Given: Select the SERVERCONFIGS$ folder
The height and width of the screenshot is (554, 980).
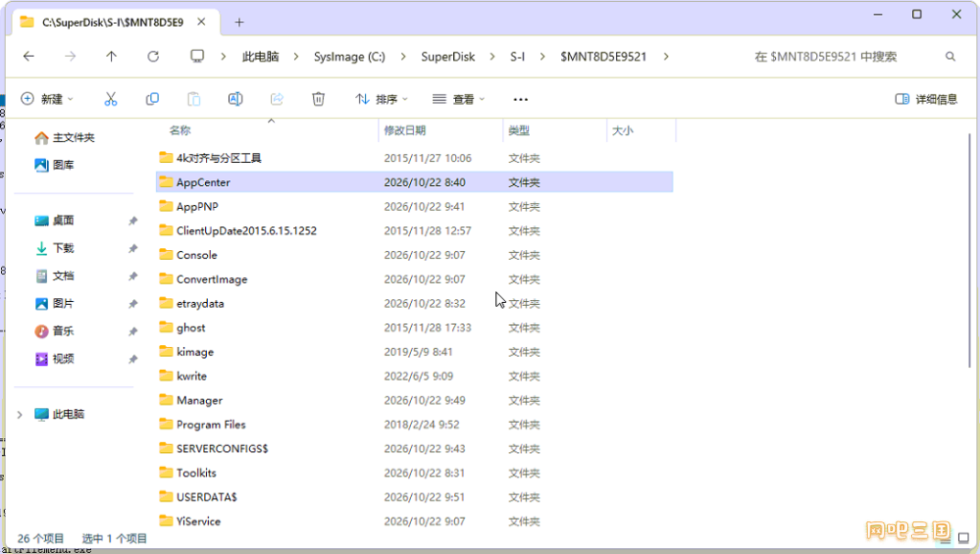Looking at the screenshot, I should point(415,449).
